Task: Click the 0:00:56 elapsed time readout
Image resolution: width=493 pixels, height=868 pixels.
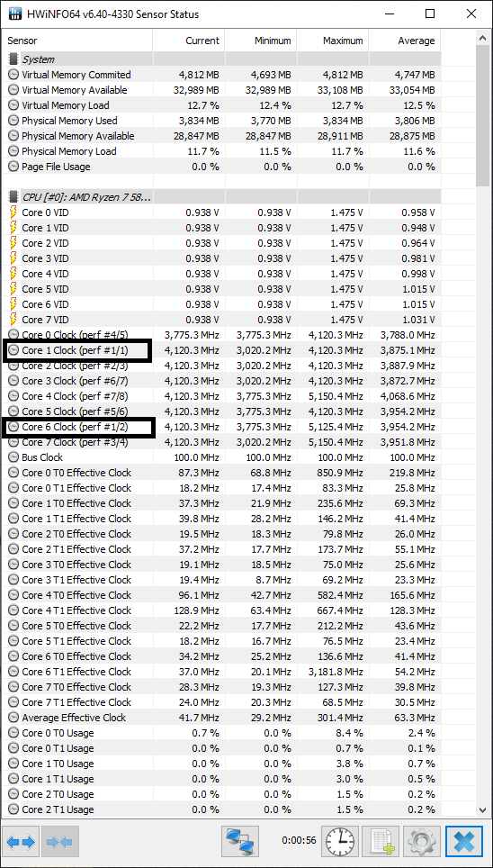Action: click(x=299, y=840)
